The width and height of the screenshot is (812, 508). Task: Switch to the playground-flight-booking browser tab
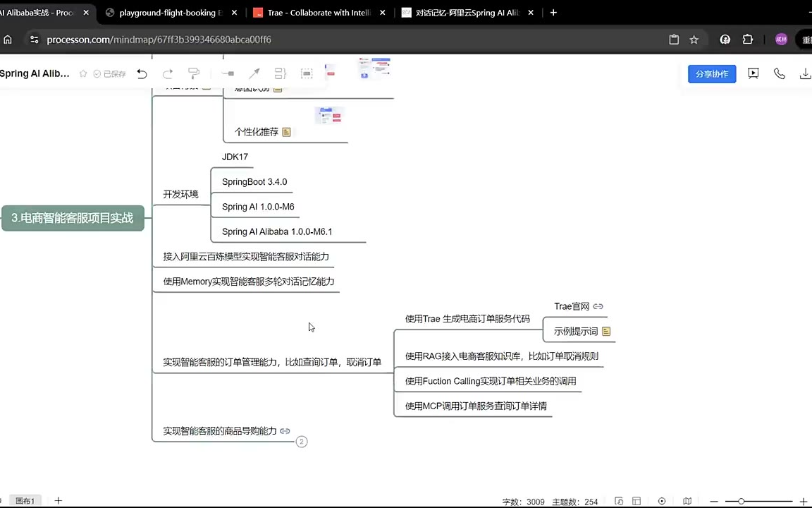(x=170, y=13)
